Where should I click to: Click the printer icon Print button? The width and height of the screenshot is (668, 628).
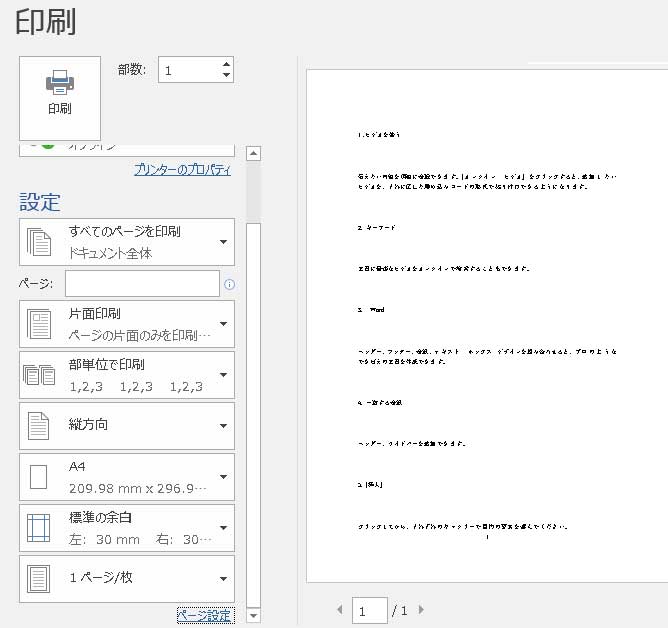(x=60, y=97)
